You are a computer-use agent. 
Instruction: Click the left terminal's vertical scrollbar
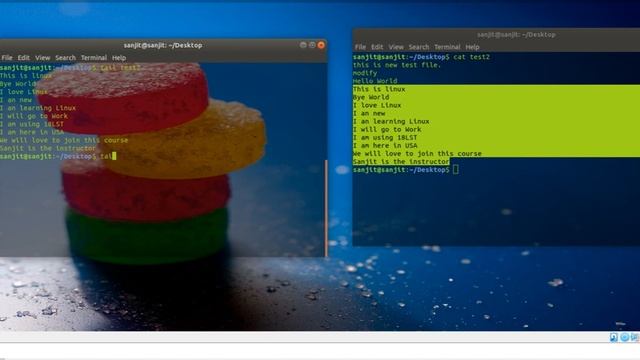pos(326,208)
